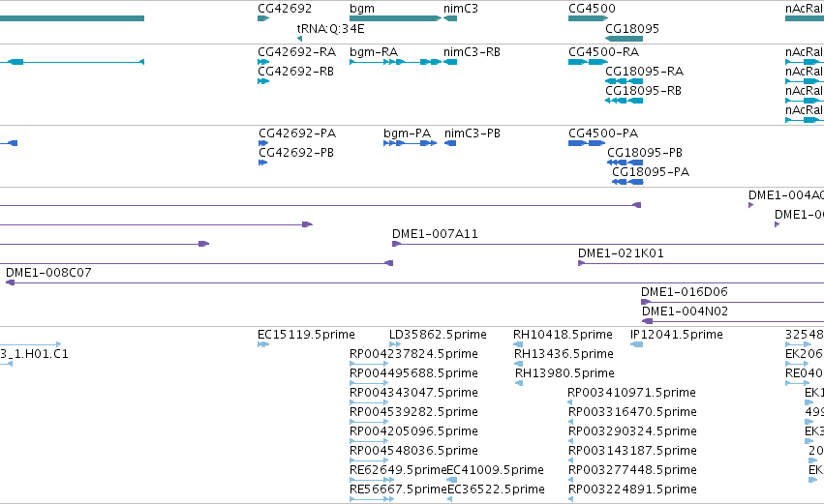Click the nimC3-RB transcript label
824x504 pixels.
click(472, 52)
